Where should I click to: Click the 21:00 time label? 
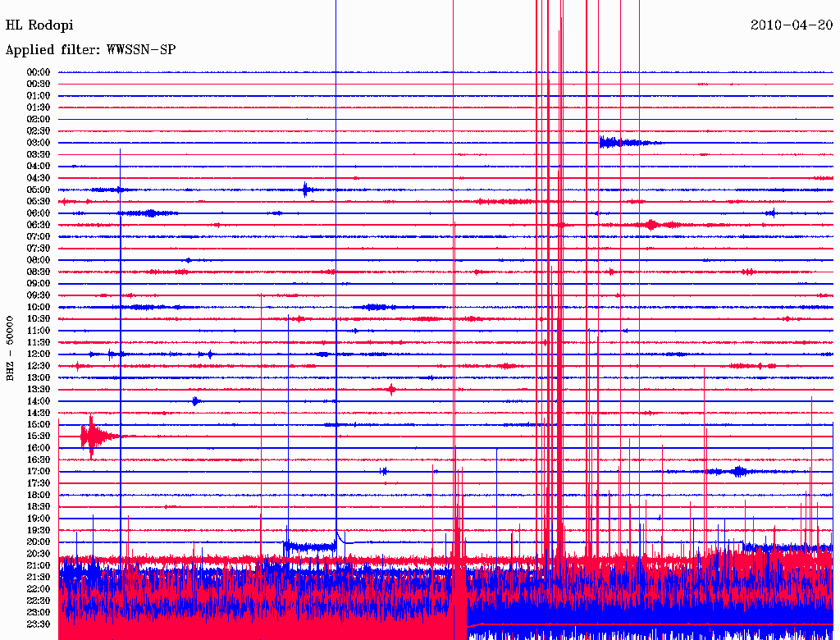(39, 565)
